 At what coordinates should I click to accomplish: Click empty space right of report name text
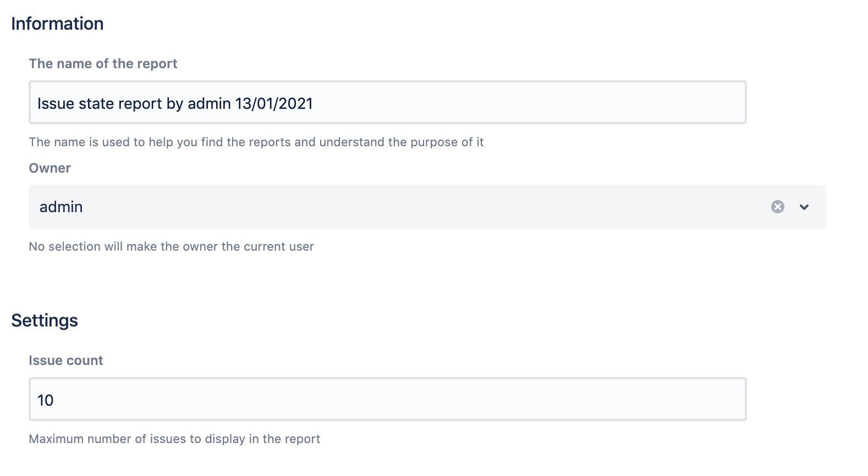click(x=523, y=103)
